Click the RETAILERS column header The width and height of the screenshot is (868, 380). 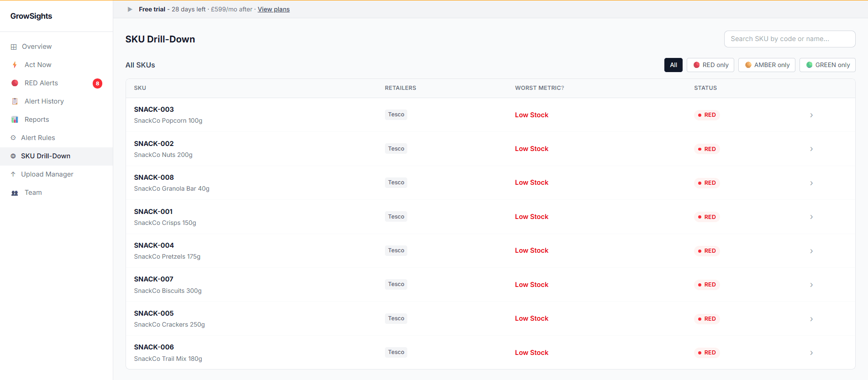pyautogui.click(x=400, y=88)
